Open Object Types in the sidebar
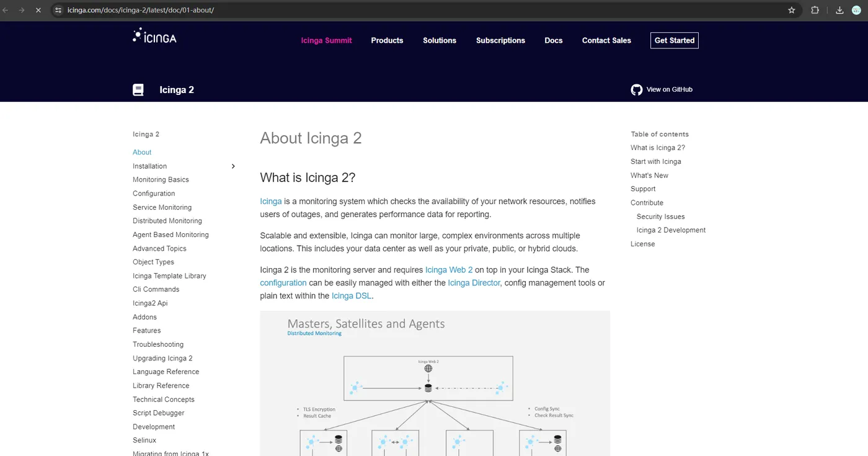The width and height of the screenshot is (868, 456). [x=153, y=262]
